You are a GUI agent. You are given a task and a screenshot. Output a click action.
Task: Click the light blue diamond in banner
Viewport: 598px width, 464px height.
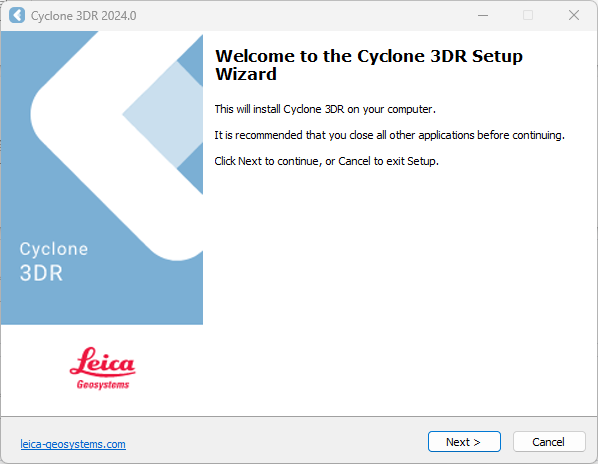click(162, 114)
